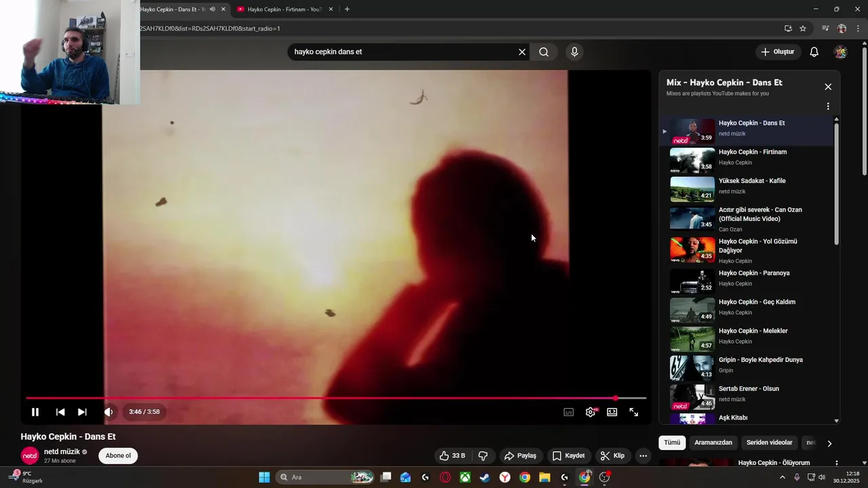Image resolution: width=868 pixels, height=488 pixels.
Task: Open the taskbar volume speaker icon
Action: 822,478
